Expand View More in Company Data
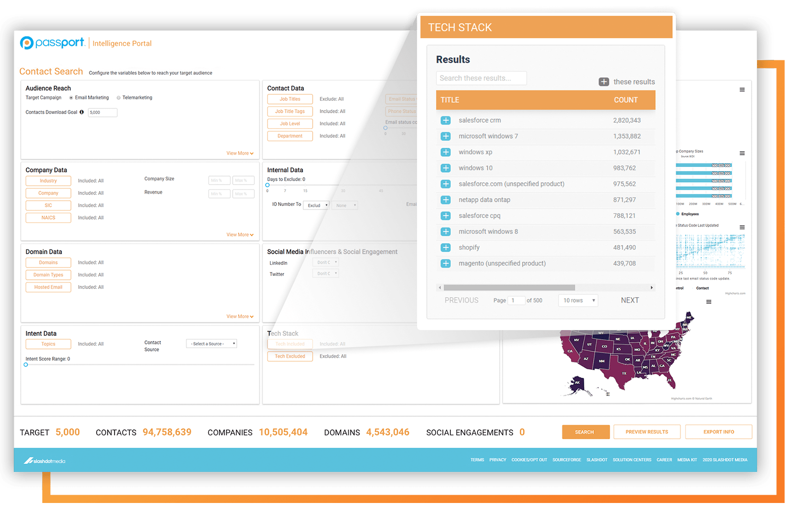The image size is (798, 532). [240, 235]
